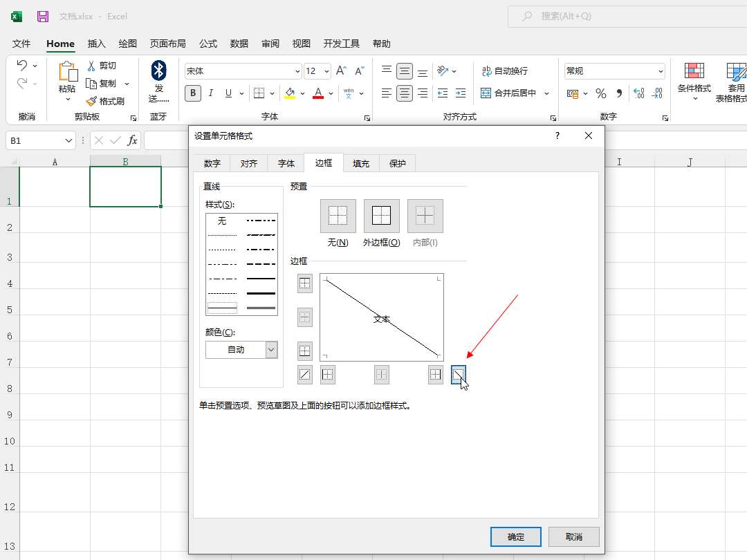Screen dimensions: 747x560
Task: Click the decrease indent icon
Action: tap(443, 93)
